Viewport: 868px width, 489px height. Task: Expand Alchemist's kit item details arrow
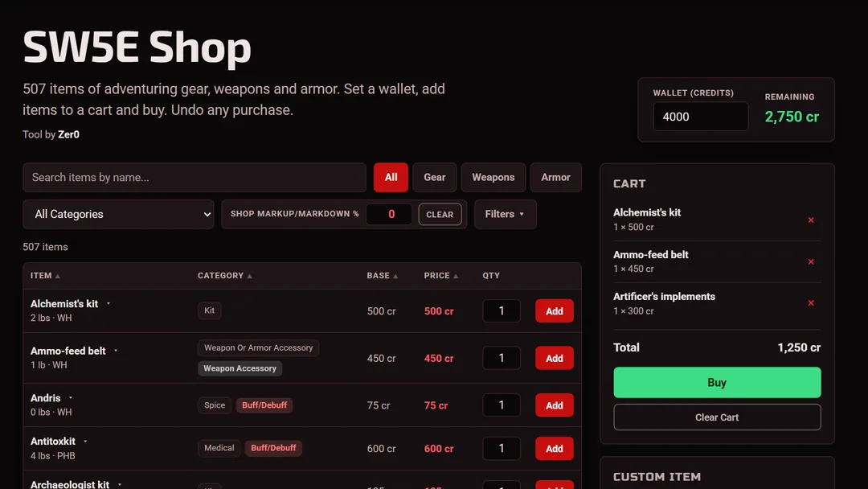pyautogui.click(x=108, y=303)
